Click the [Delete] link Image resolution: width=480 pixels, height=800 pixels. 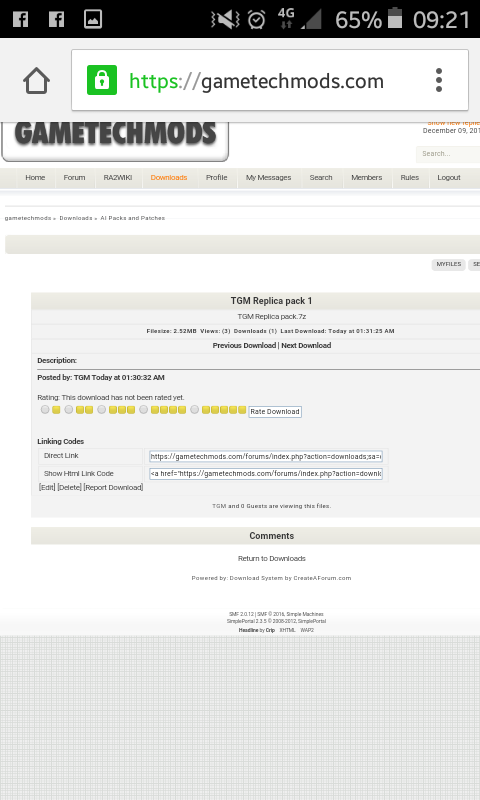[69, 487]
